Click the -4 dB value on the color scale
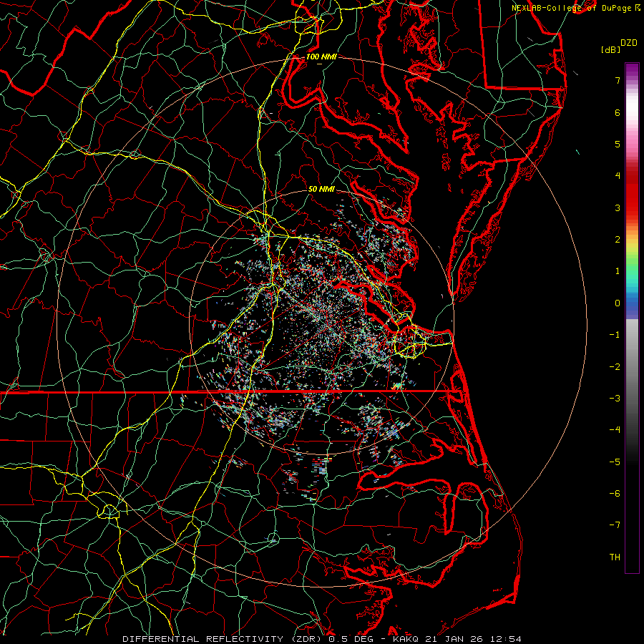The image size is (644, 644). [615, 430]
